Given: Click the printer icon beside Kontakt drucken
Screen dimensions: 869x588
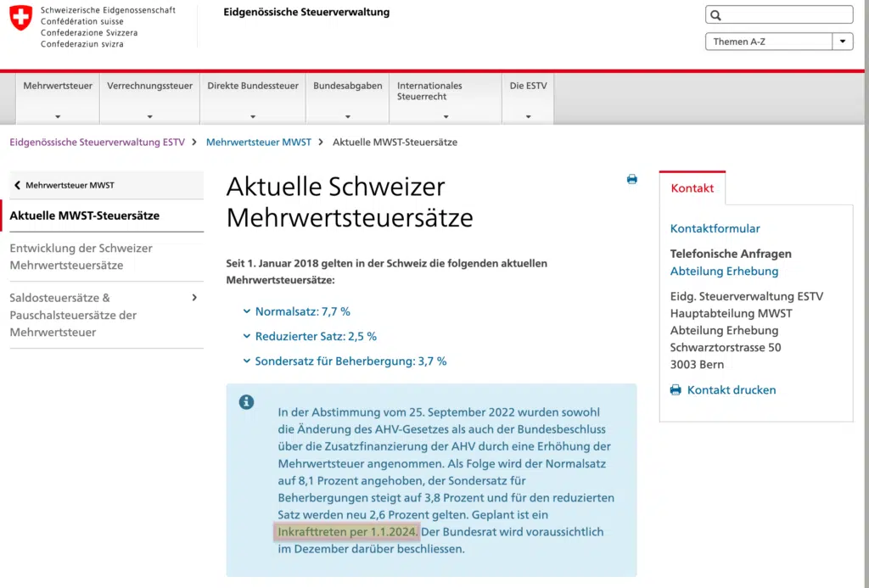Looking at the screenshot, I should pyautogui.click(x=676, y=389).
